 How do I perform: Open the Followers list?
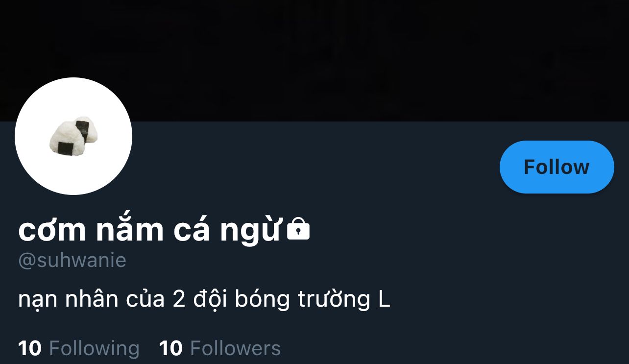(220, 348)
